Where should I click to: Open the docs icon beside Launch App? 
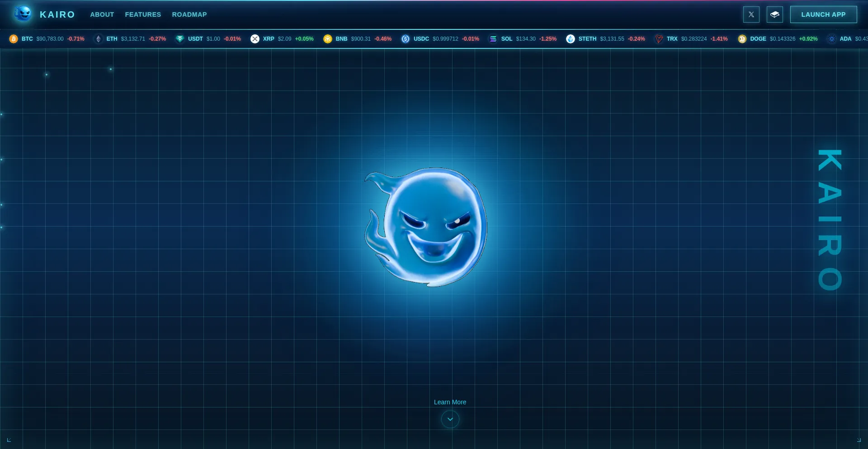coord(774,14)
